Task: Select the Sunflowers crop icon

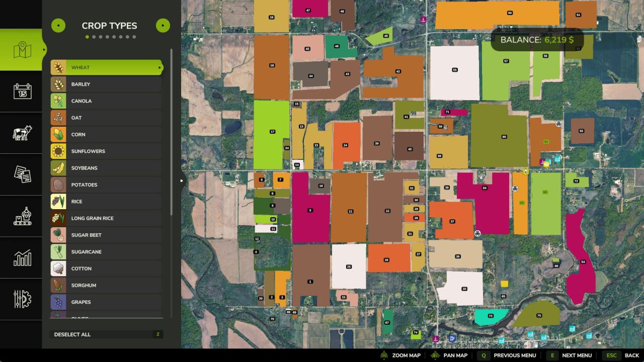Action: (58, 151)
